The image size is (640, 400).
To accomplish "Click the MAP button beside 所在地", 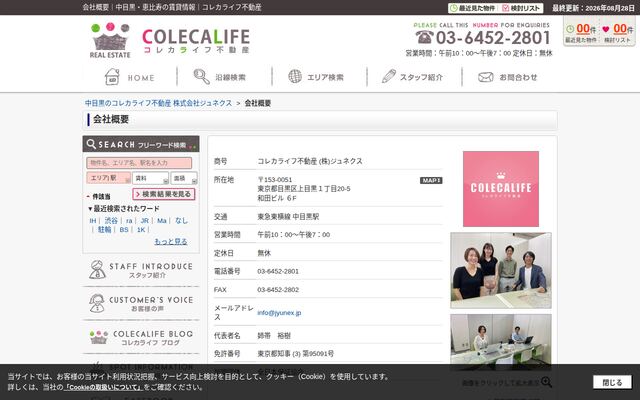I will click(x=431, y=180).
